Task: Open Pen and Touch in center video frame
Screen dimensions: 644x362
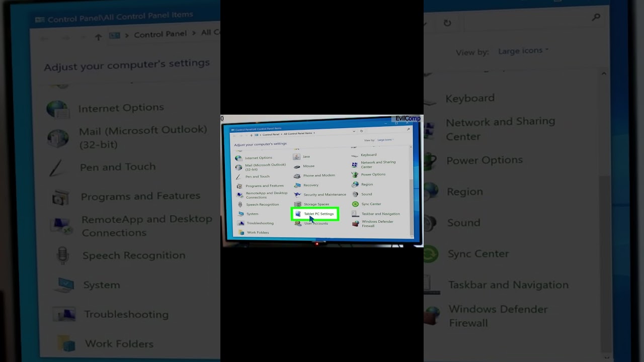Action: pyautogui.click(x=253, y=176)
